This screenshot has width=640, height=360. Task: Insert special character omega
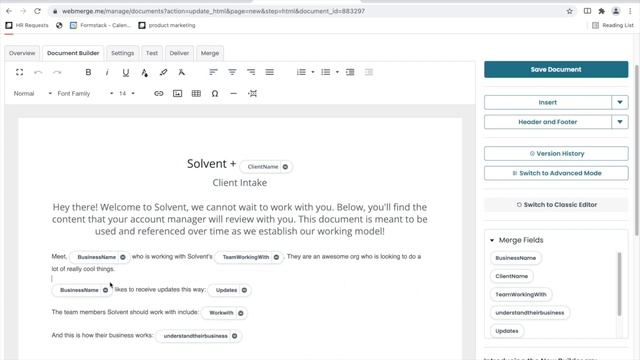coord(215,93)
